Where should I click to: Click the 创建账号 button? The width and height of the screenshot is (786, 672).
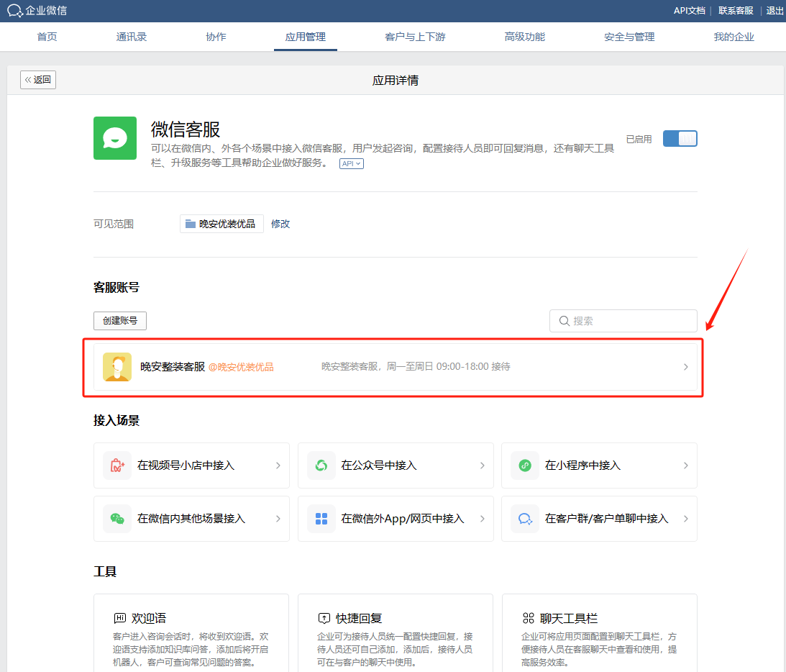click(x=120, y=321)
